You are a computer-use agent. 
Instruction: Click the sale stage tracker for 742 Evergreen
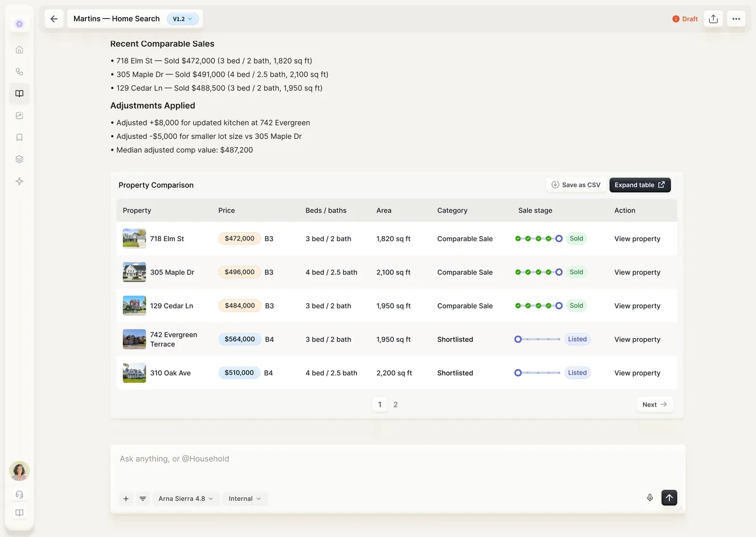tap(539, 339)
